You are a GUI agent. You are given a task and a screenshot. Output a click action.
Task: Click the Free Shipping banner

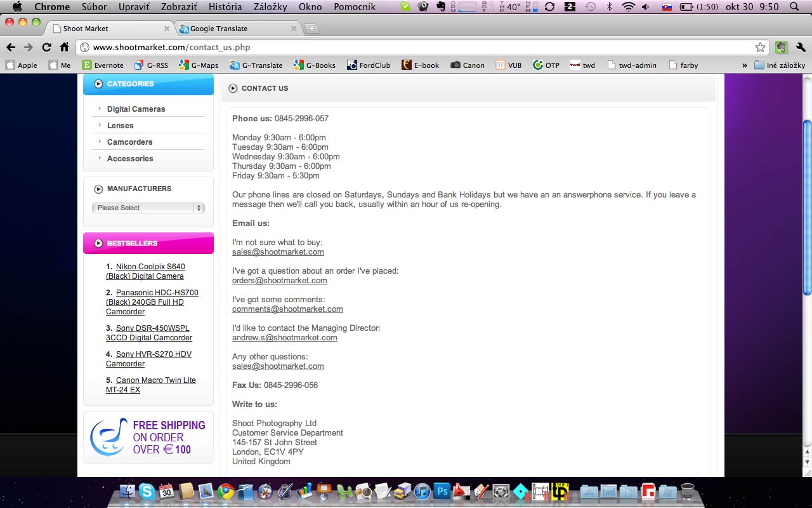pyautogui.click(x=148, y=437)
